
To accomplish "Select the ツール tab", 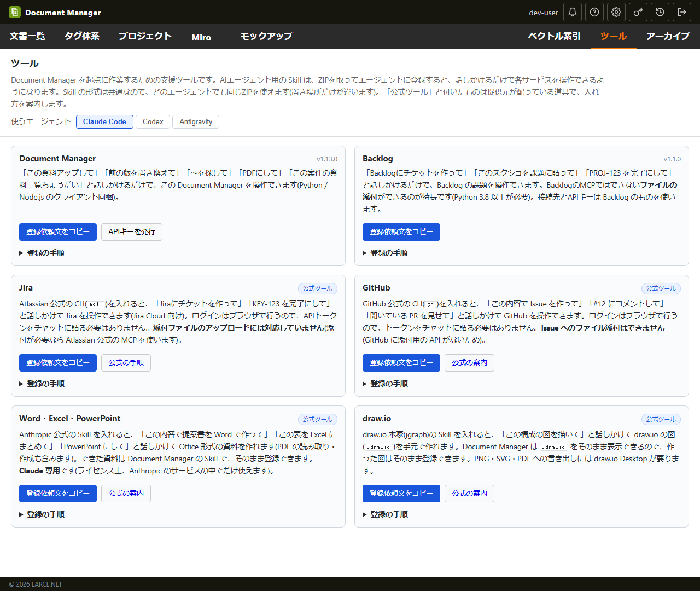I will (614, 37).
